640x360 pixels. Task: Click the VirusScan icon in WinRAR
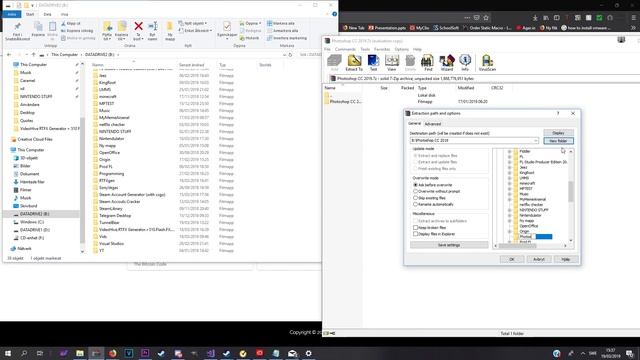click(x=487, y=62)
